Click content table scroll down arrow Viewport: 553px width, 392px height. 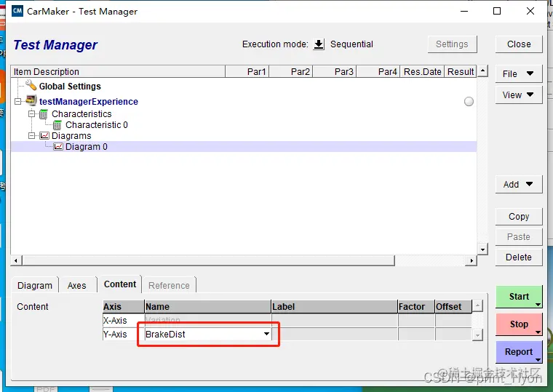point(477,335)
